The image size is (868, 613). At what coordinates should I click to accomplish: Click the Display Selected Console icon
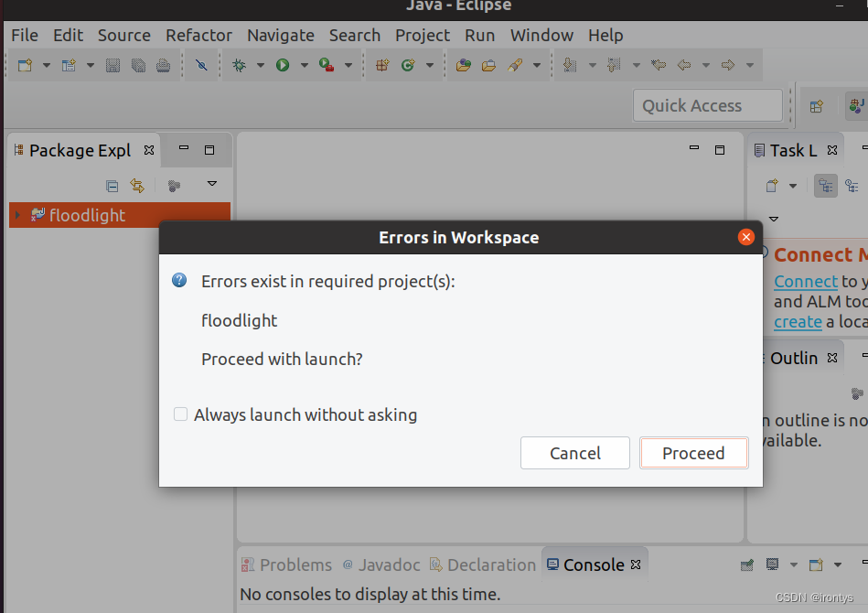(x=772, y=565)
